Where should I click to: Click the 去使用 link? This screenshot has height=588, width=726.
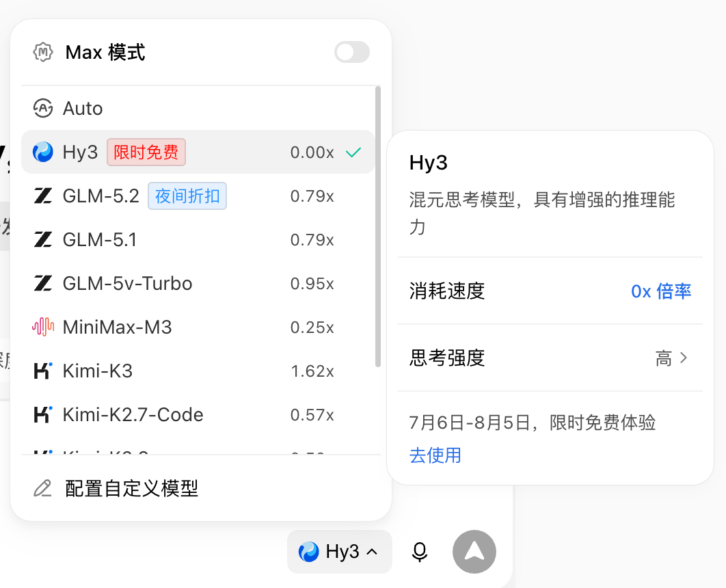[x=435, y=455]
